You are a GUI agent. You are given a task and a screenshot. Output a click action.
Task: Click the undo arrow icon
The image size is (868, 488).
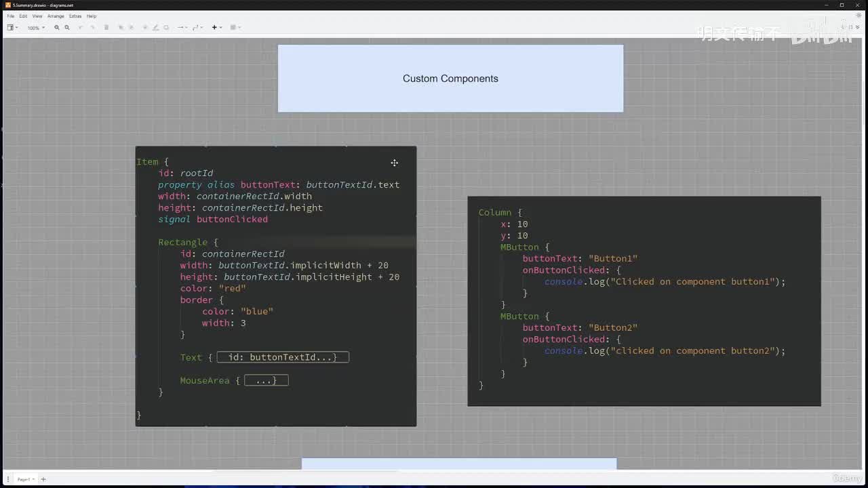point(81,28)
